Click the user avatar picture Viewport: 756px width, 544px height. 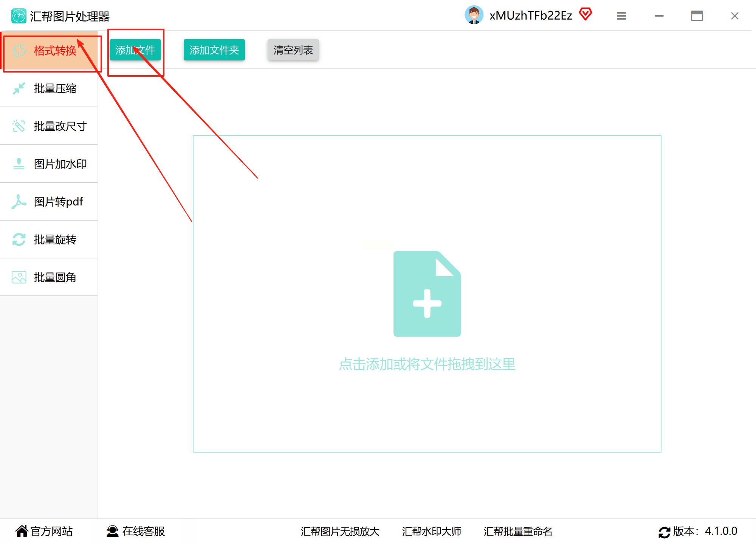(x=474, y=15)
